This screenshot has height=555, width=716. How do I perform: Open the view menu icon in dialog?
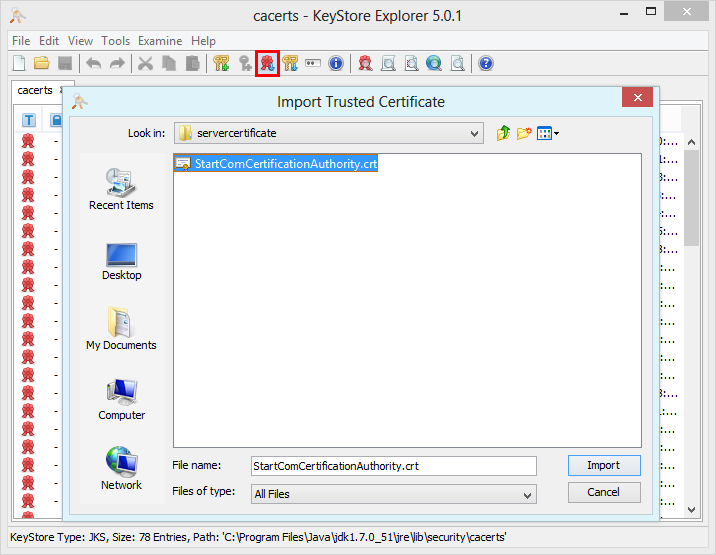(x=548, y=133)
